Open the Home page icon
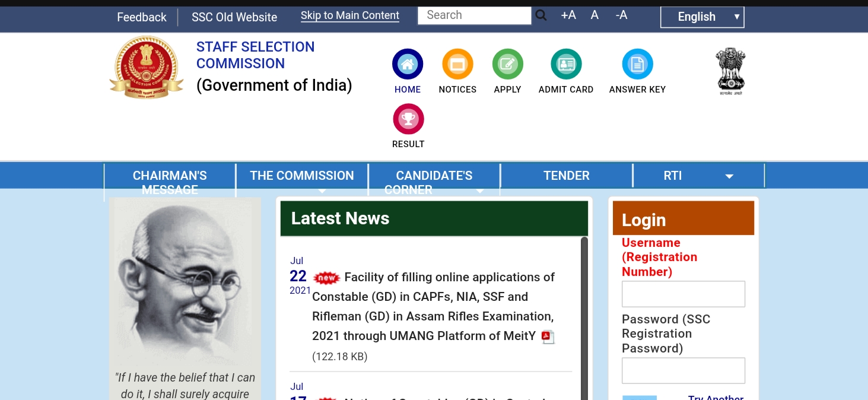The height and width of the screenshot is (400, 868). pos(408,64)
